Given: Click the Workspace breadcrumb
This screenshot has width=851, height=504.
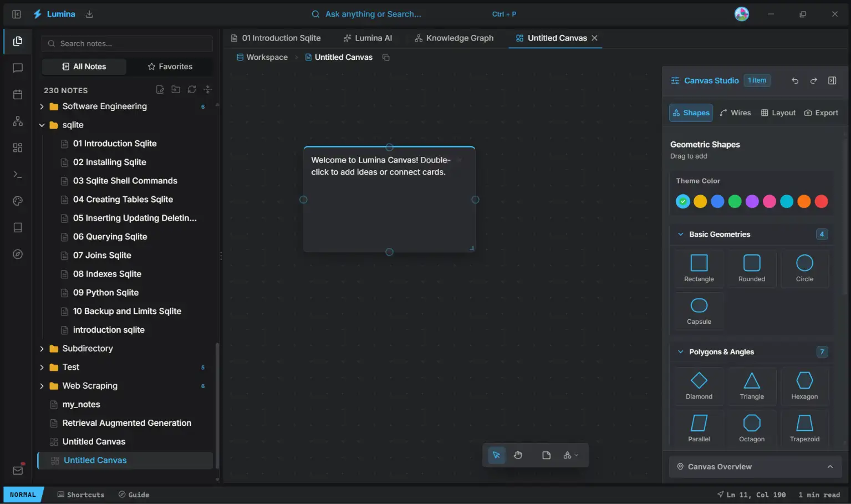Looking at the screenshot, I should coord(262,57).
